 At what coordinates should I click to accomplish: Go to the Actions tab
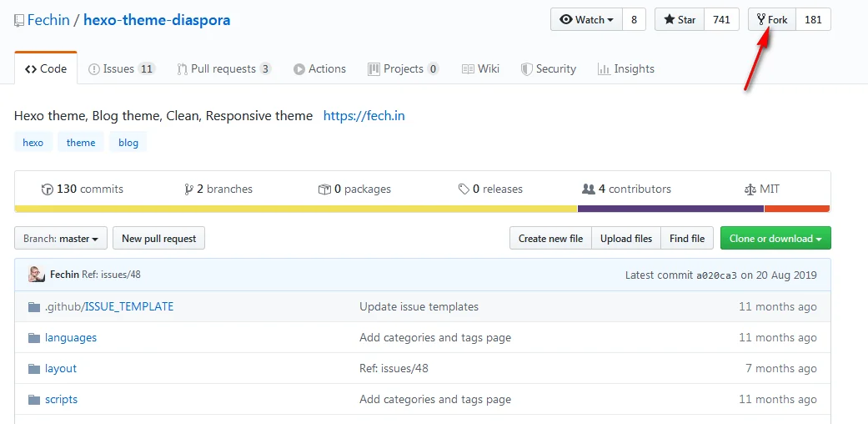pos(319,68)
